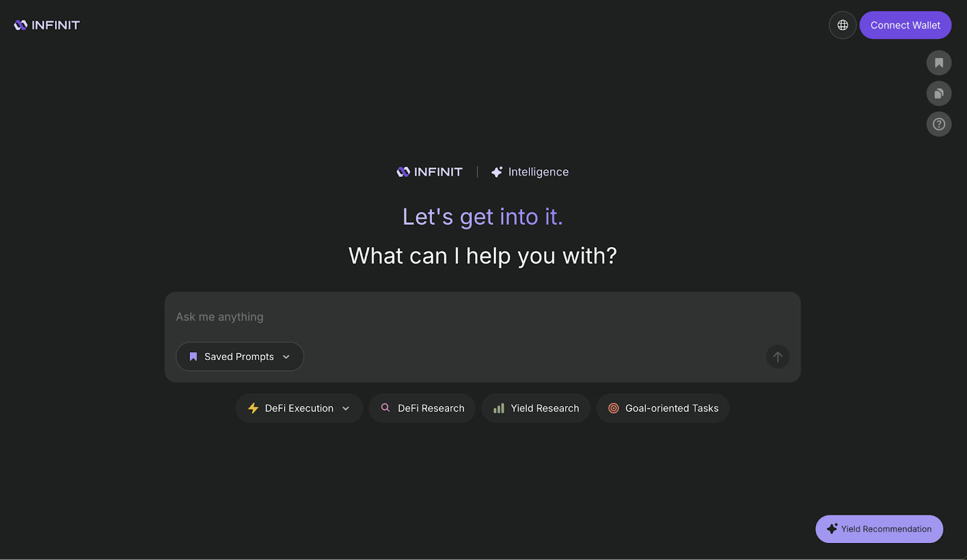Click the "Let's get into it." heading
The image size is (967, 560).
coord(483,217)
